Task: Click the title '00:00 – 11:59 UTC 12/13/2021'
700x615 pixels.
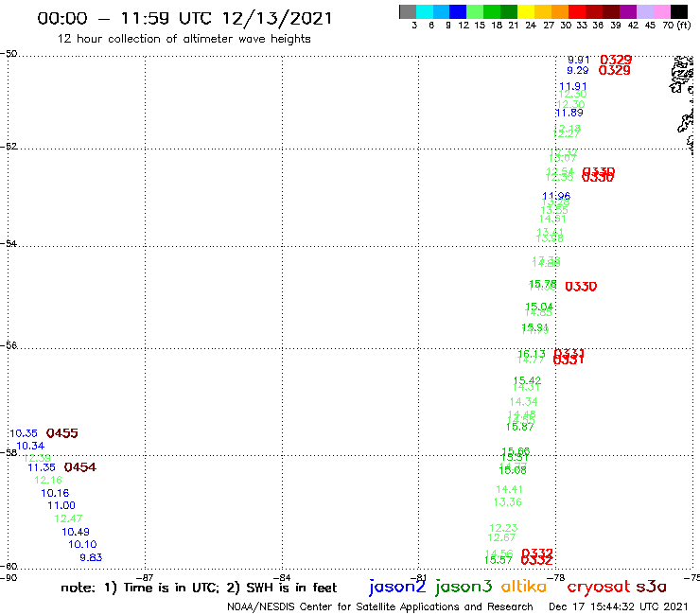Action: pos(184,19)
